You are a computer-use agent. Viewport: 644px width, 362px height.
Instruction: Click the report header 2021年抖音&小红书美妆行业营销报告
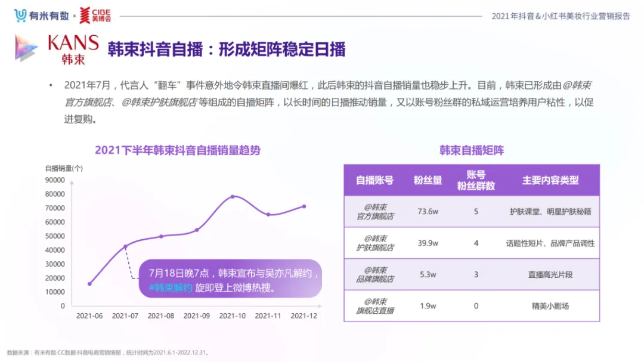point(561,16)
